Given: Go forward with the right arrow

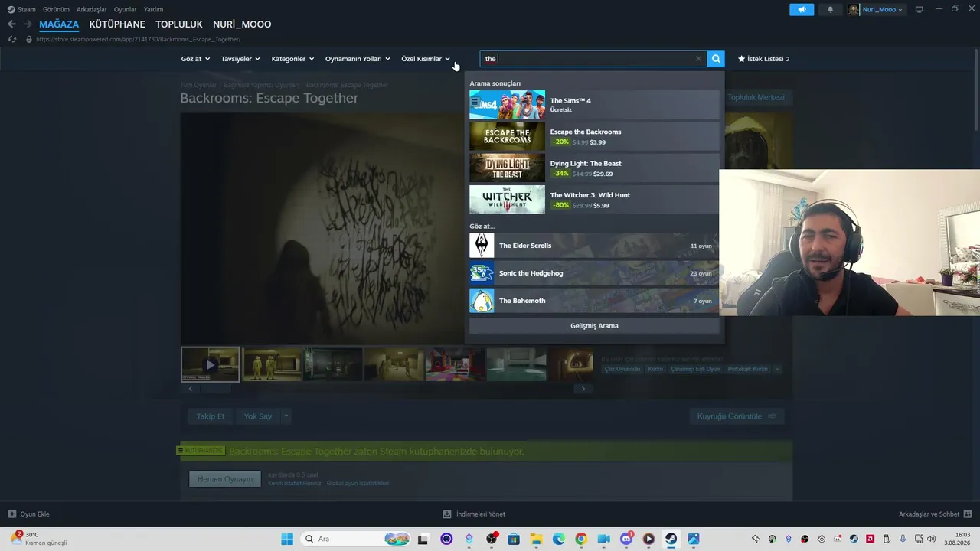Looking at the screenshot, I should pyautogui.click(x=28, y=24).
